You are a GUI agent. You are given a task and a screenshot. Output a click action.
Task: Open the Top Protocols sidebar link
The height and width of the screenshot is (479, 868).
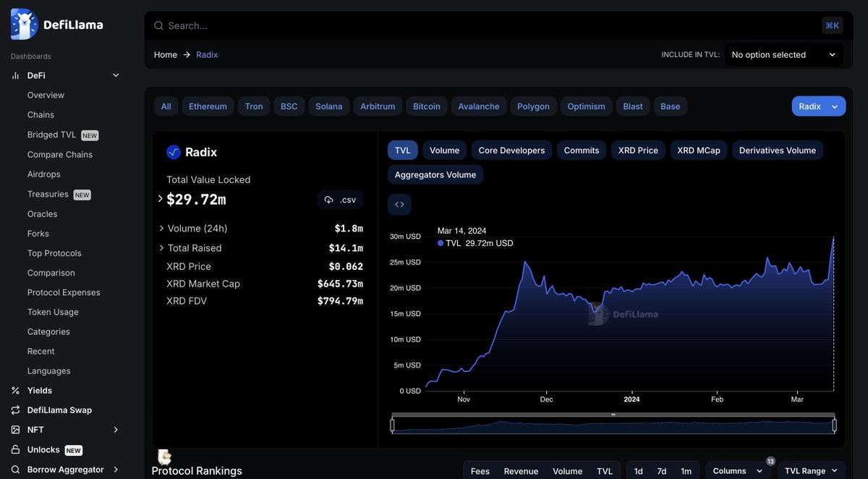point(54,253)
